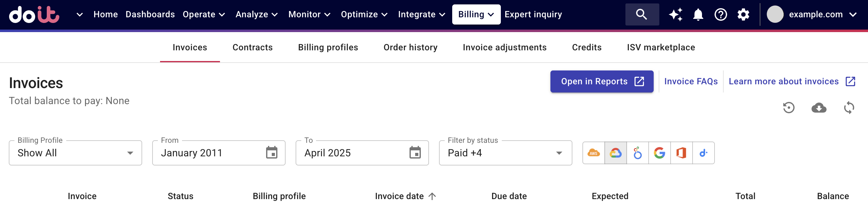Click the Open in Reports button
This screenshot has height=212, width=868.
(x=602, y=81)
